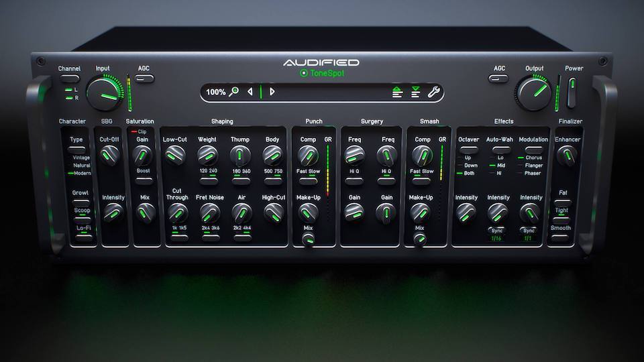
Task: Toggle the Smash Fast/Slow switch
Action: click(421, 180)
